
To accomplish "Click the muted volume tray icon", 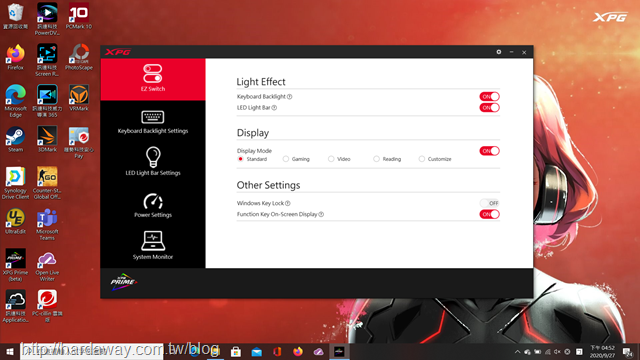I will point(558,351).
